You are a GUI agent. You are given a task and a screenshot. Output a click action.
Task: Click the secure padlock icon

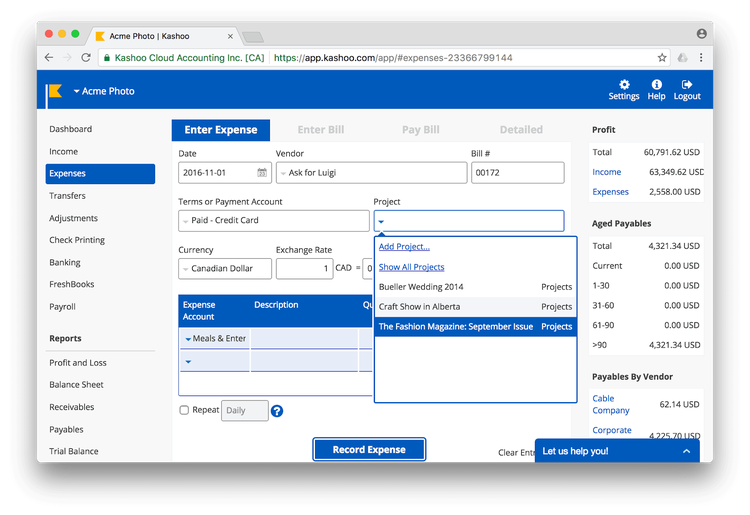[107, 58]
